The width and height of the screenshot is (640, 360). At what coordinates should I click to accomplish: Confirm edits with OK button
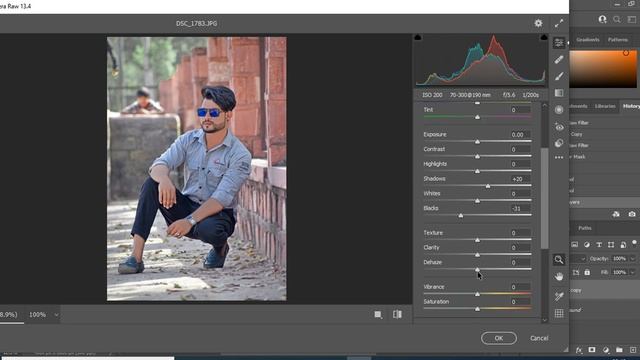(499, 338)
